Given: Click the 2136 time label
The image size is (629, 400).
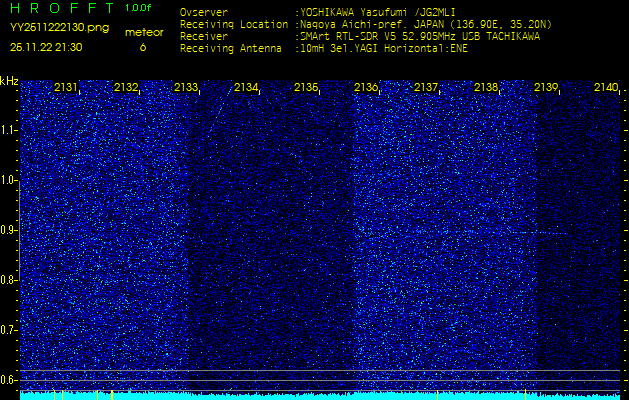Looking at the screenshot, I should point(366,87).
